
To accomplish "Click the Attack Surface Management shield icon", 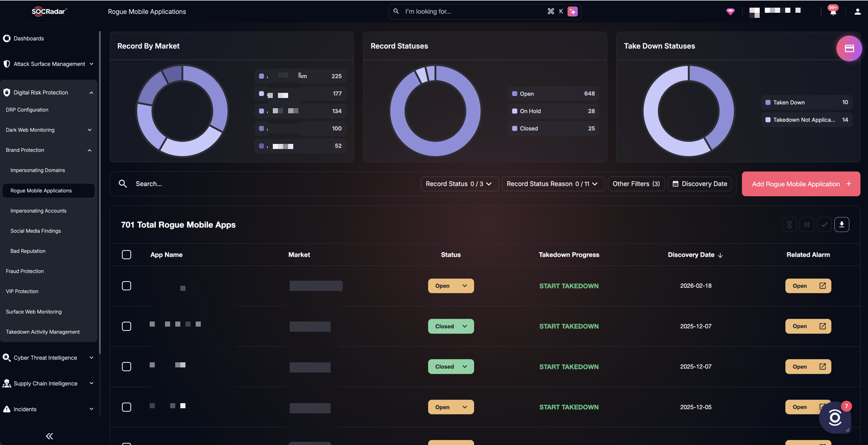I will [7, 64].
